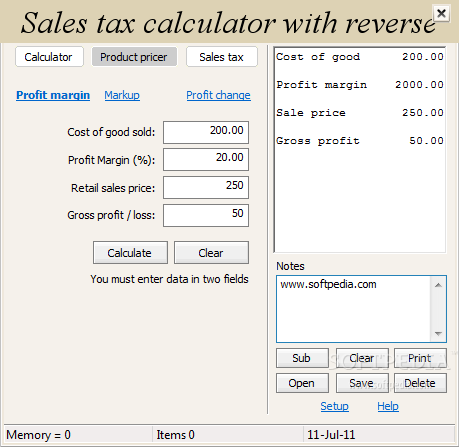The height and width of the screenshot is (447, 459).
Task: Select the 'Cost of good' tape line
Action: 360,57
